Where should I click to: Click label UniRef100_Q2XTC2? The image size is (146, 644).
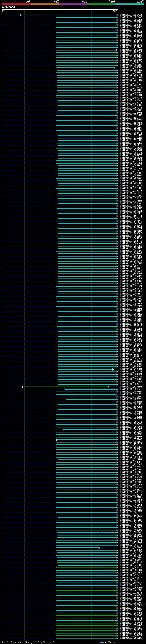(131, 90)
